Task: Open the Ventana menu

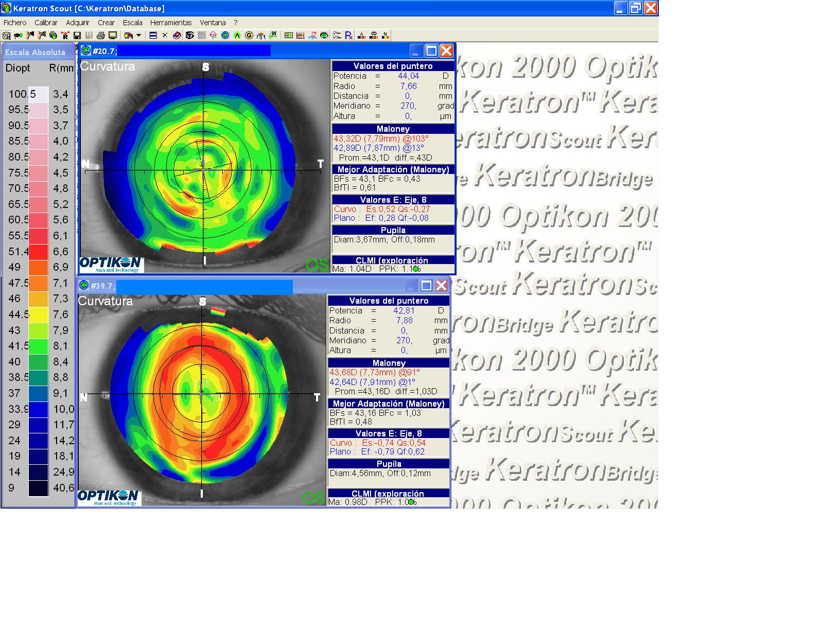Action: point(213,23)
